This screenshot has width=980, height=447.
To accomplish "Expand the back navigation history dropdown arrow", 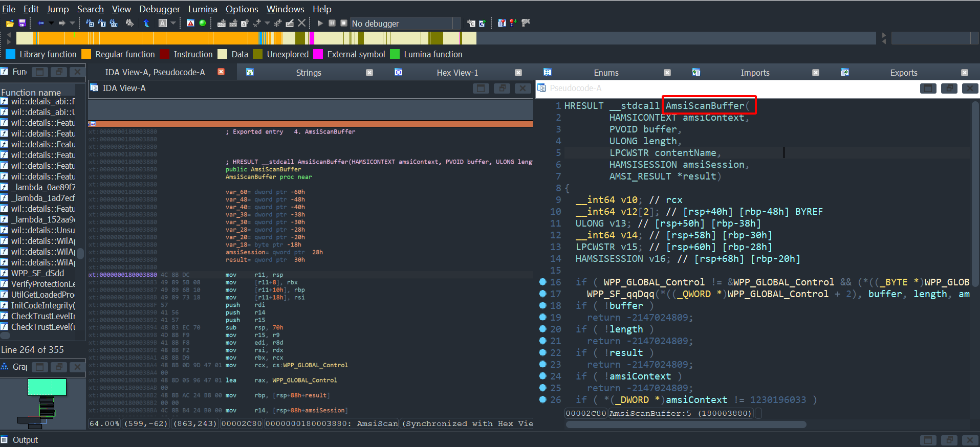I will (x=51, y=23).
